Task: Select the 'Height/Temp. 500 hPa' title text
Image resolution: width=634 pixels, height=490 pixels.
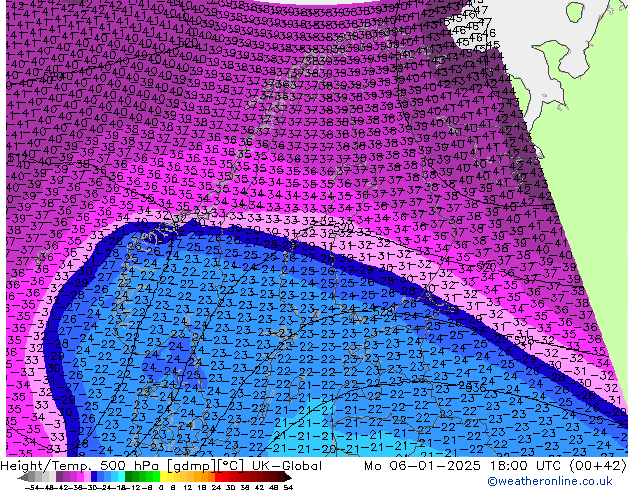Action: (x=79, y=466)
